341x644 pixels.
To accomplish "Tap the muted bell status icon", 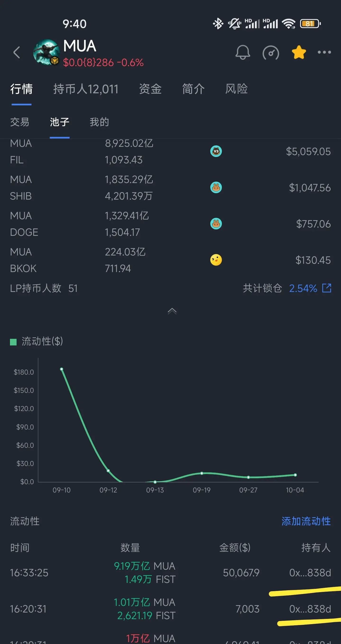I will coord(234,24).
